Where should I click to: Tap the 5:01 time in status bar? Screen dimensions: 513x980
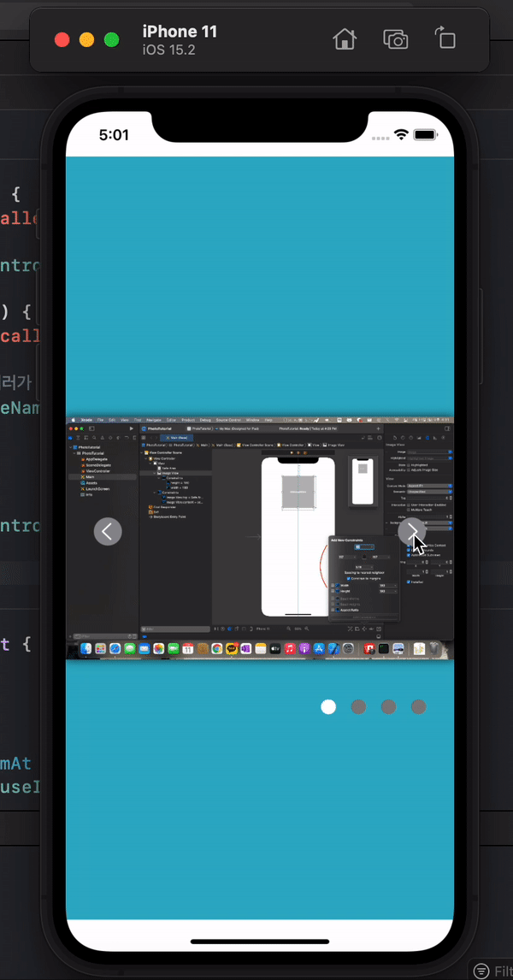pos(114,135)
